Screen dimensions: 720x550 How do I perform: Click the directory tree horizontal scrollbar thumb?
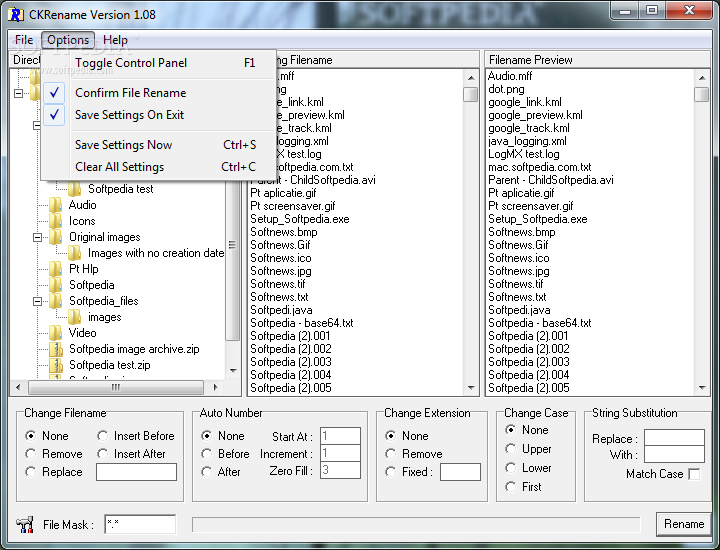tap(116, 387)
